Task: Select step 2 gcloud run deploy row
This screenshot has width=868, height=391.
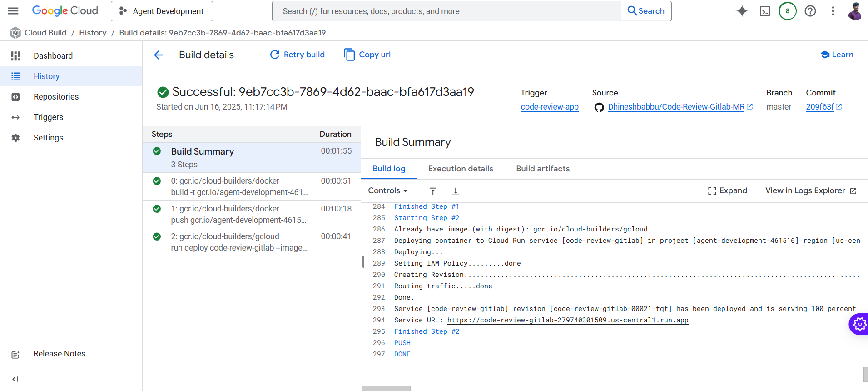Action: point(252,242)
